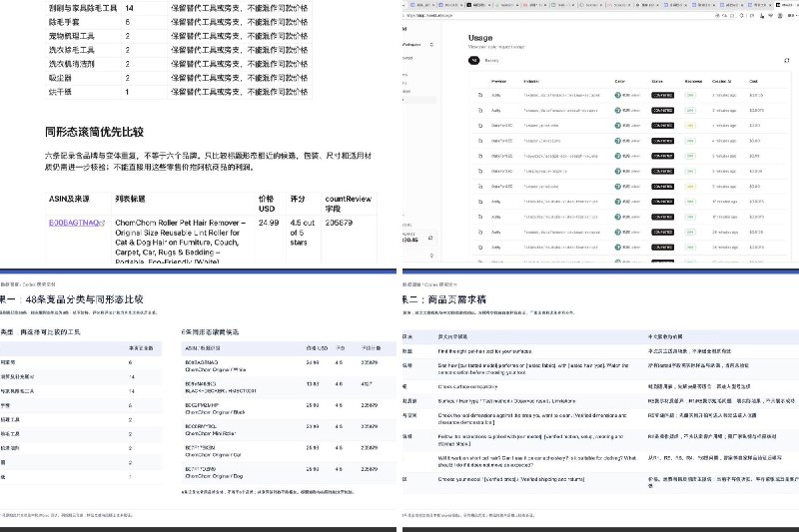
Task: Click 'Find the right pet-hair tool' cell
Action: coord(485,351)
